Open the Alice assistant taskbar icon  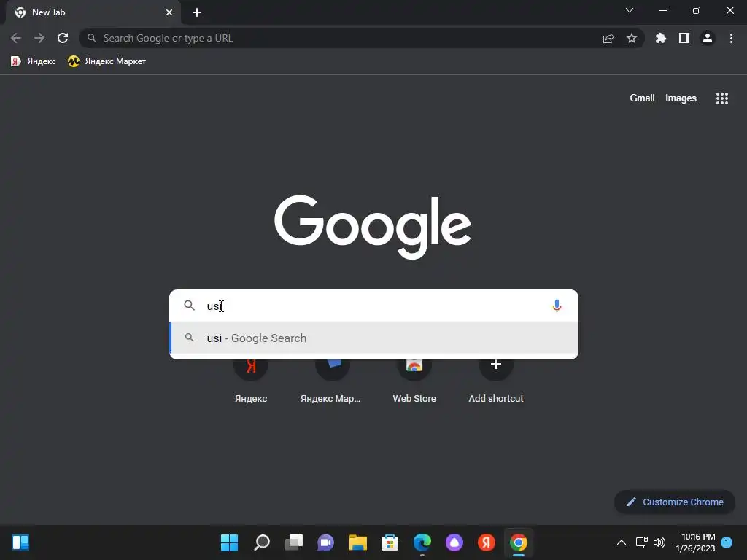coord(454,542)
